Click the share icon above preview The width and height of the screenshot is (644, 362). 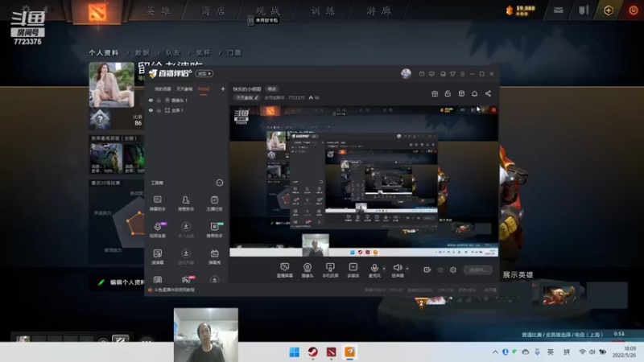point(488,93)
